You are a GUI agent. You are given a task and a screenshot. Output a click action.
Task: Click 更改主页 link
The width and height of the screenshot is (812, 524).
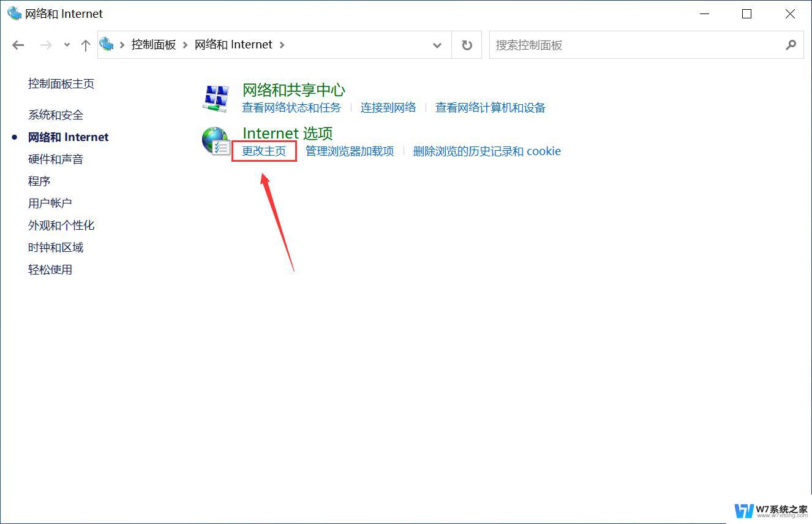(x=264, y=151)
